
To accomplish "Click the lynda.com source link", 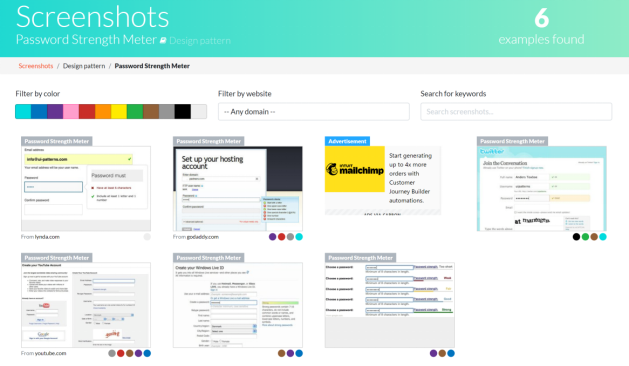I will (47, 237).
